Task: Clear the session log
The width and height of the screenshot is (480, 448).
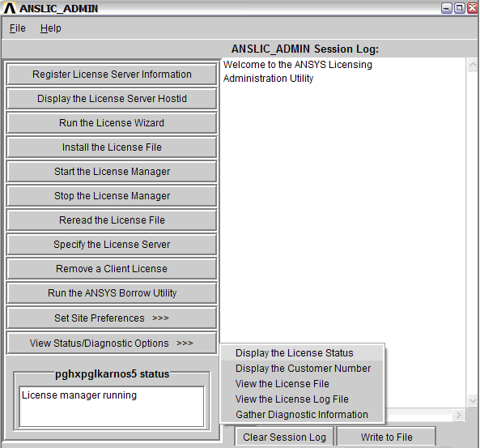Action: coord(284,437)
